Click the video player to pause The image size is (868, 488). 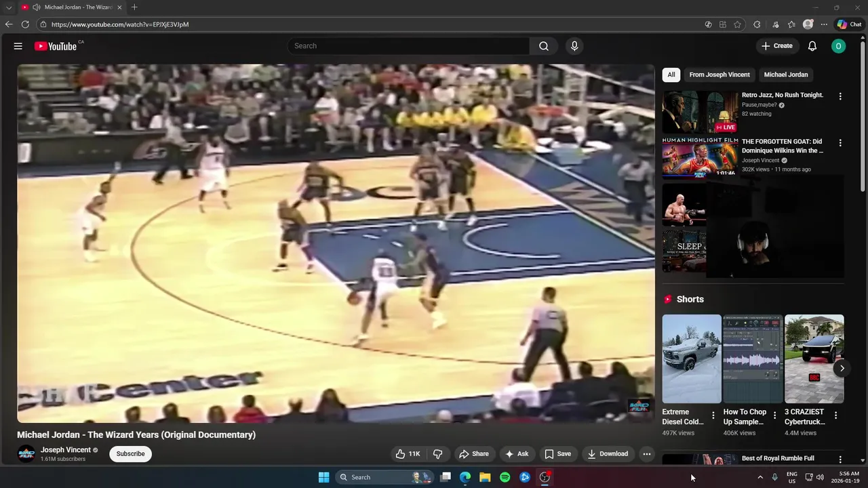[336, 243]
